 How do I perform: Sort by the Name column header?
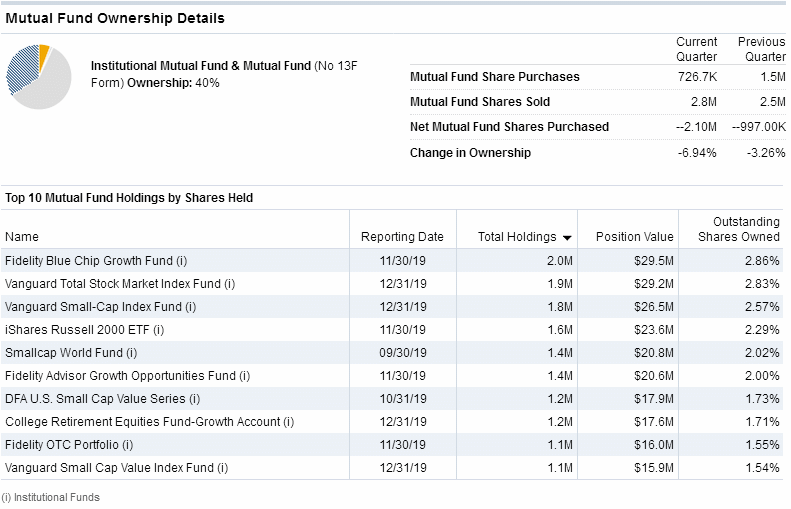(x=22, y=237)
